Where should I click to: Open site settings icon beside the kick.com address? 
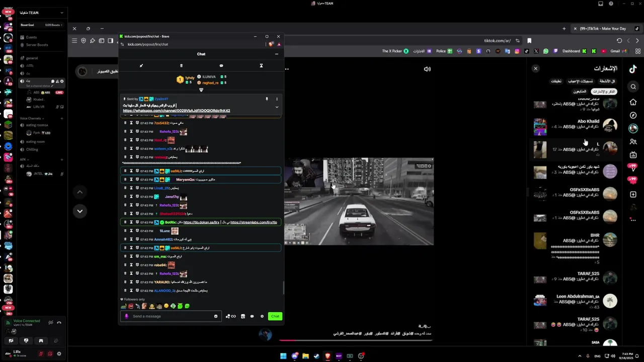(123, 44)
